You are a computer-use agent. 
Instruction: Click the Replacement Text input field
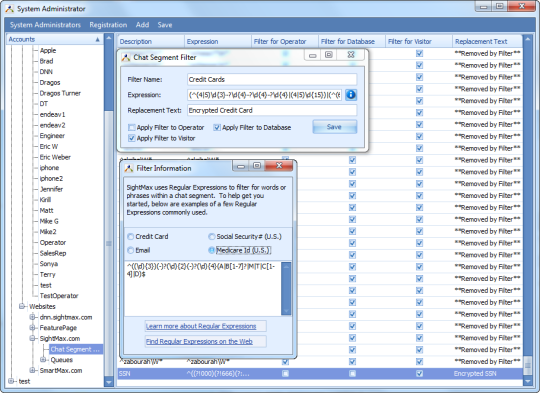point(272,110)
